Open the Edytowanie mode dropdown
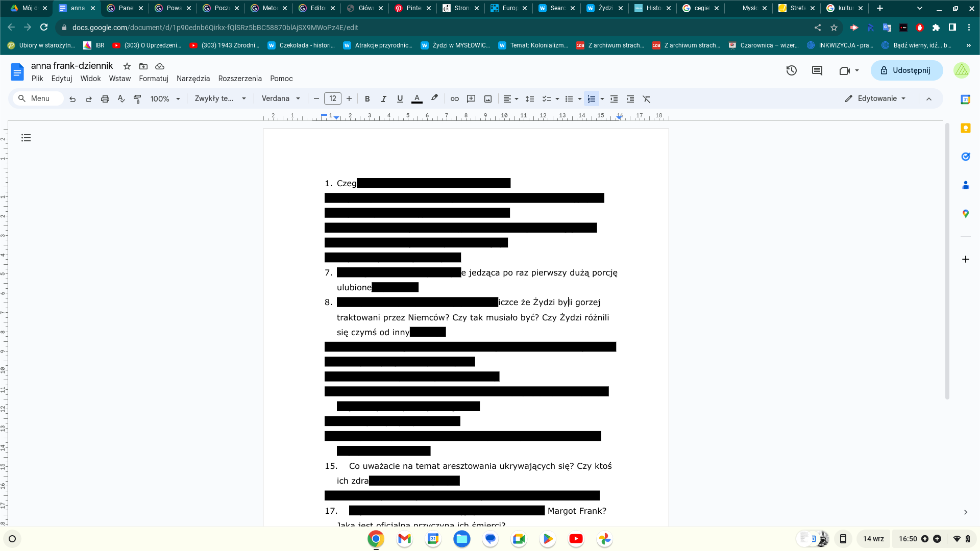The width and height of the screenshot is (980, 551). pyautogui.click(x=876, y=98)
